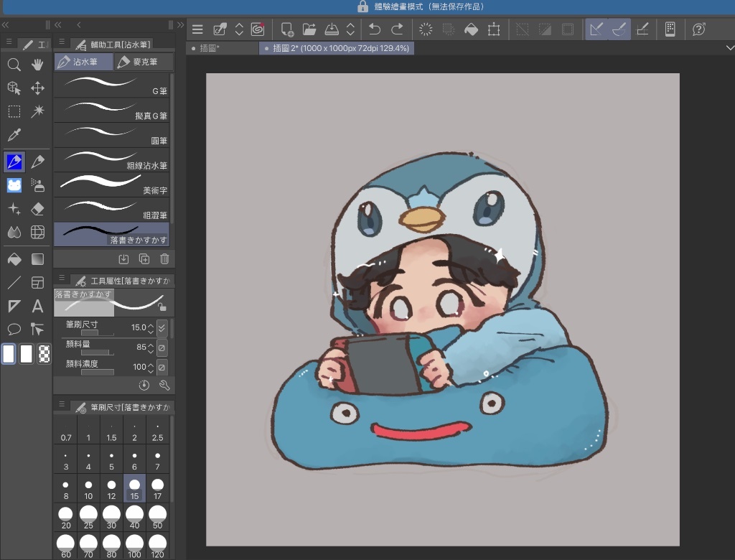Select the Eraser tool
735x560 pixels.
coord(37,209)
